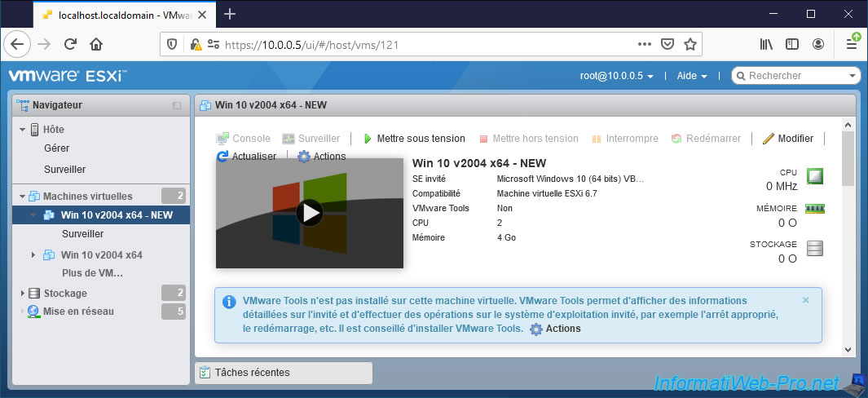Open the Actions gear menu in toolbar
This screenshot has height=398, width=868.
pyautogui.click(x=322, y=157)
